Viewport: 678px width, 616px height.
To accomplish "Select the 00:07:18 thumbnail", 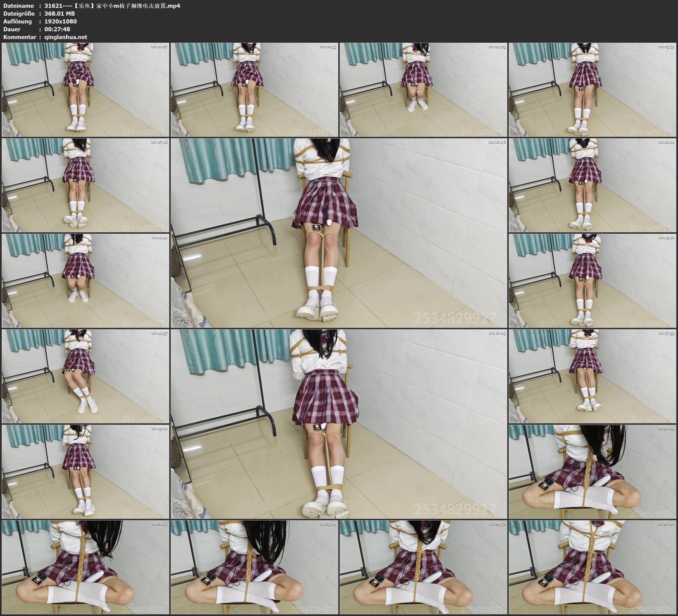I will pos(85,185).
